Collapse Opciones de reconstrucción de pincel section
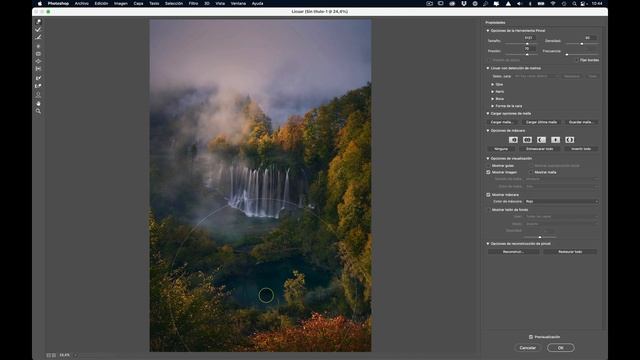 [x=488, y=244]
